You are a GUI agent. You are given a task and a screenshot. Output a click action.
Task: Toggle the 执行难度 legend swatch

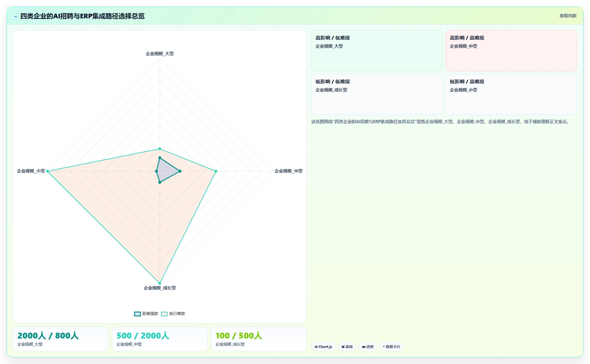pyautogui.click(x=164, y=314)
